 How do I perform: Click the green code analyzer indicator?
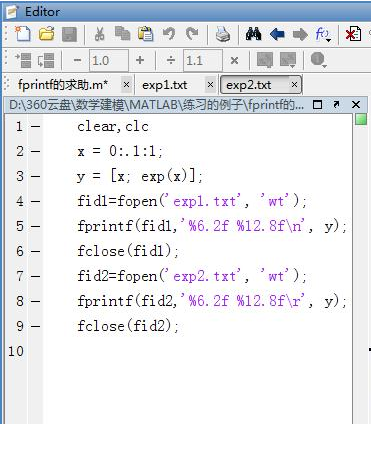(361, 119)
